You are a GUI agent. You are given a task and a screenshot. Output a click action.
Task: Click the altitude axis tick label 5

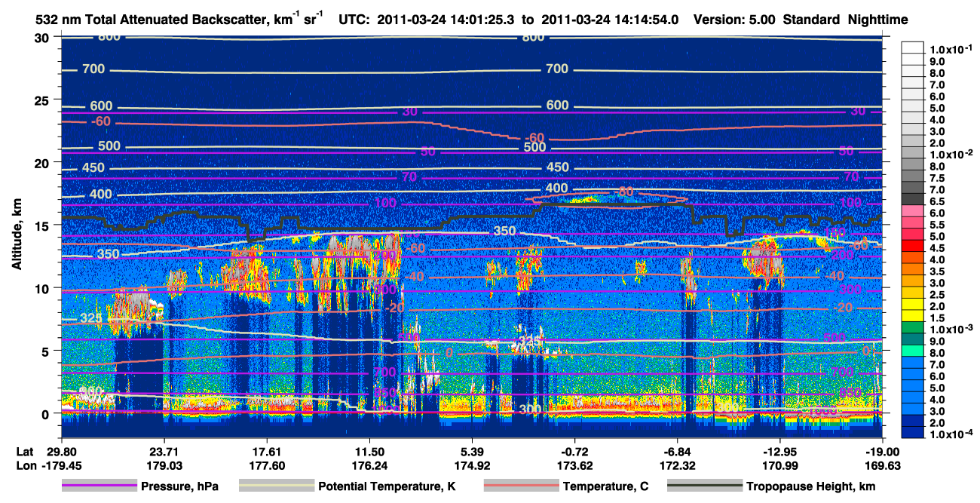47,351
